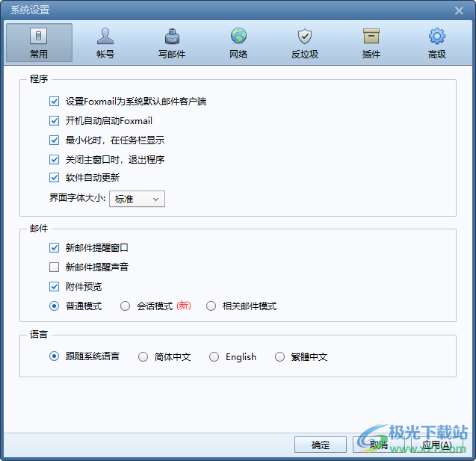Uncheck 附件预览 option
This screenshot has width=476, height=461.
(x=55, y=286)
